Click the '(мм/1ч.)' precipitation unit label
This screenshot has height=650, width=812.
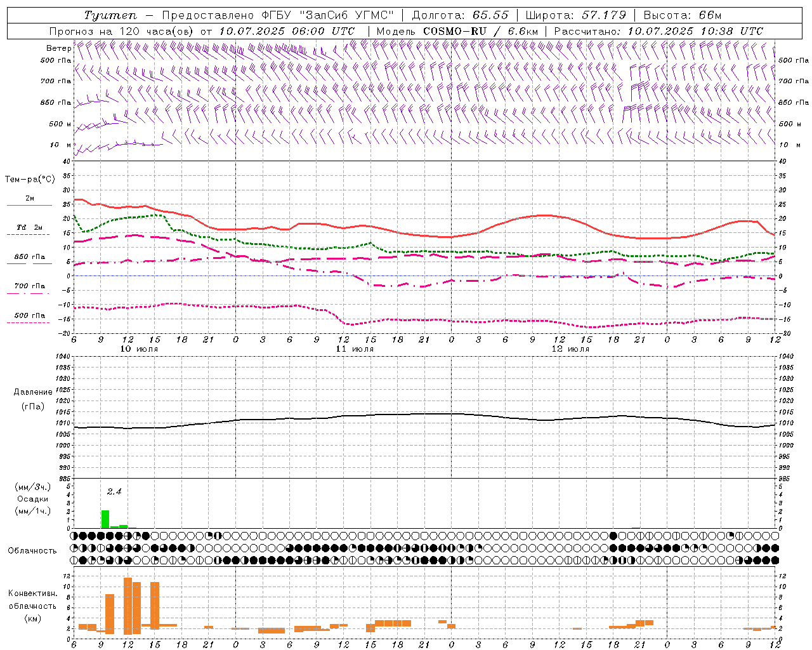click(x=33, y=512)
